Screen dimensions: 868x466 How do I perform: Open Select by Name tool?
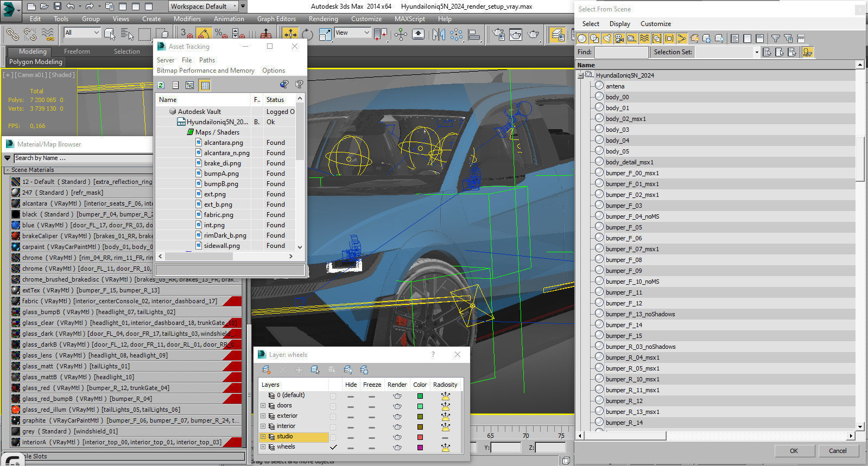(127, 35)
